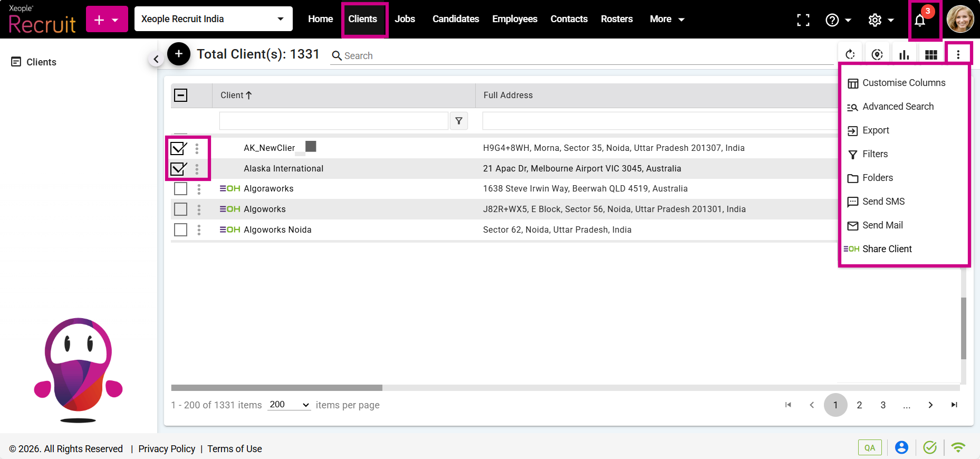Choose Export from the options menu
The height and width of the screenshot is (459, 980).
tap(876, 130)
